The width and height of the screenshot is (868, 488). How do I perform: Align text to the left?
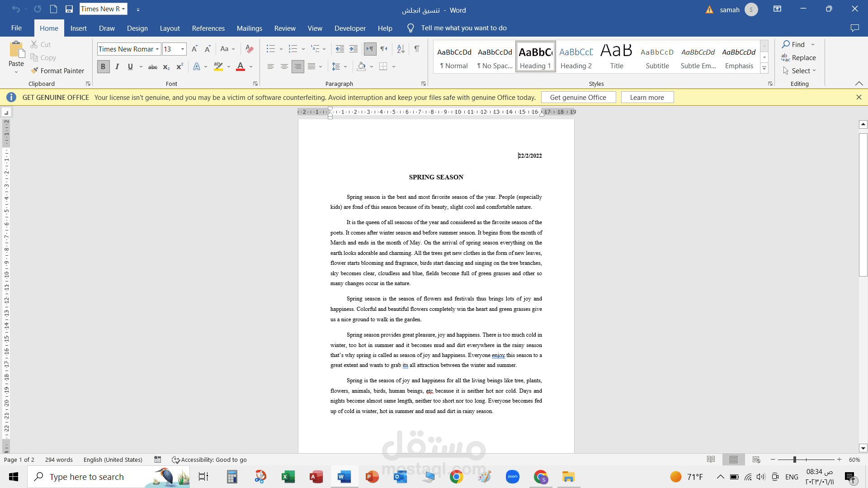(271, 67)
